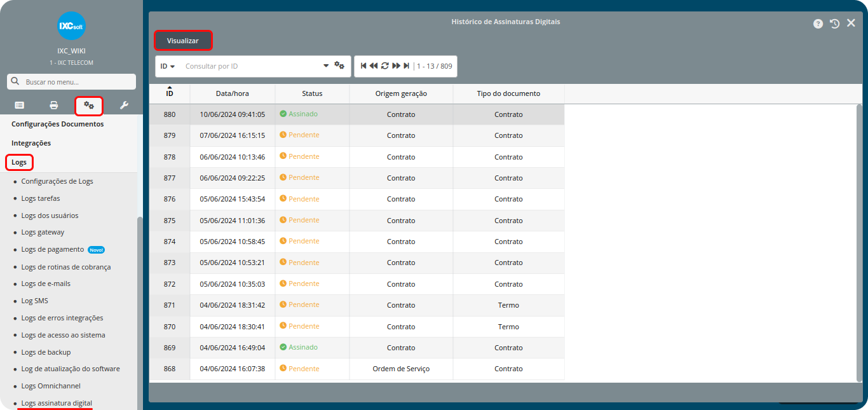Screen dimensions: 868x410
Task: Select the gears settings tab in the sidebar
Action: coord(89,105)
